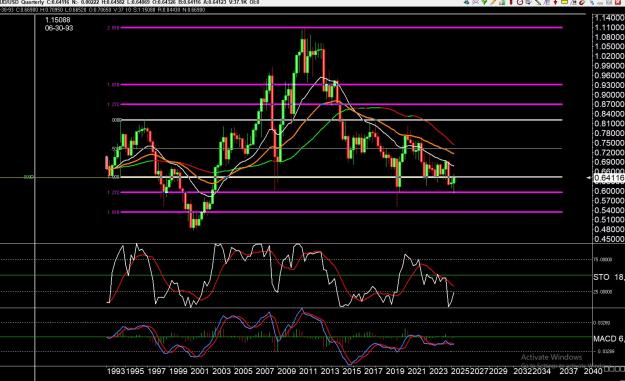
Task: Click the 2011 label on time axis
Action: [308, 371]
